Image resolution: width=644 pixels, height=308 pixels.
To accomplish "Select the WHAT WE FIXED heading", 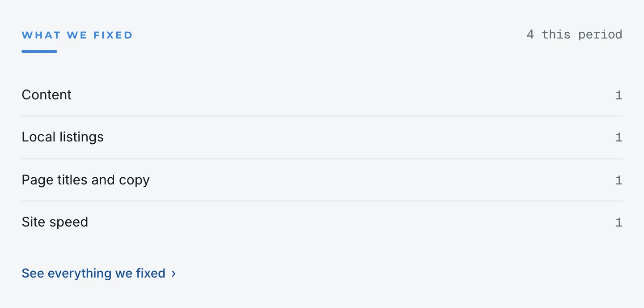I will point(77,35).
